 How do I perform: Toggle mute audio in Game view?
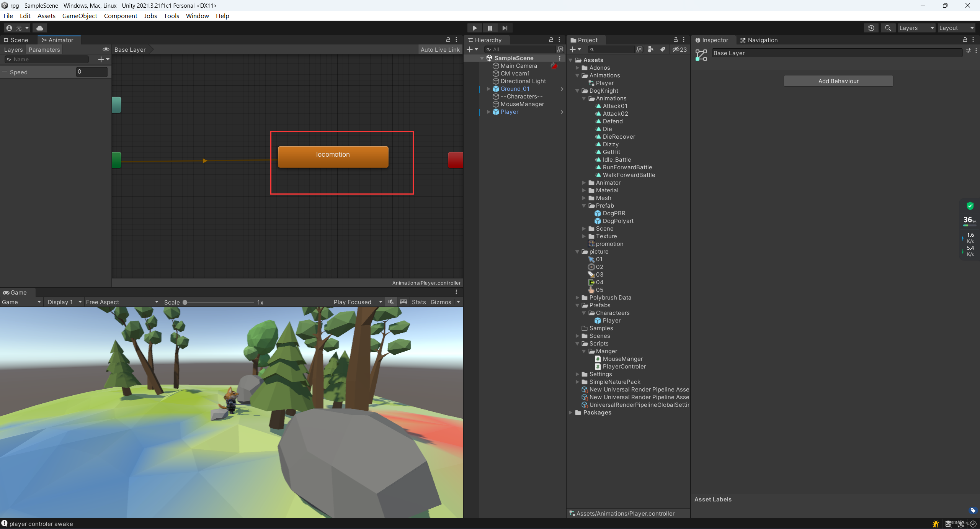[x=391, y=302]
